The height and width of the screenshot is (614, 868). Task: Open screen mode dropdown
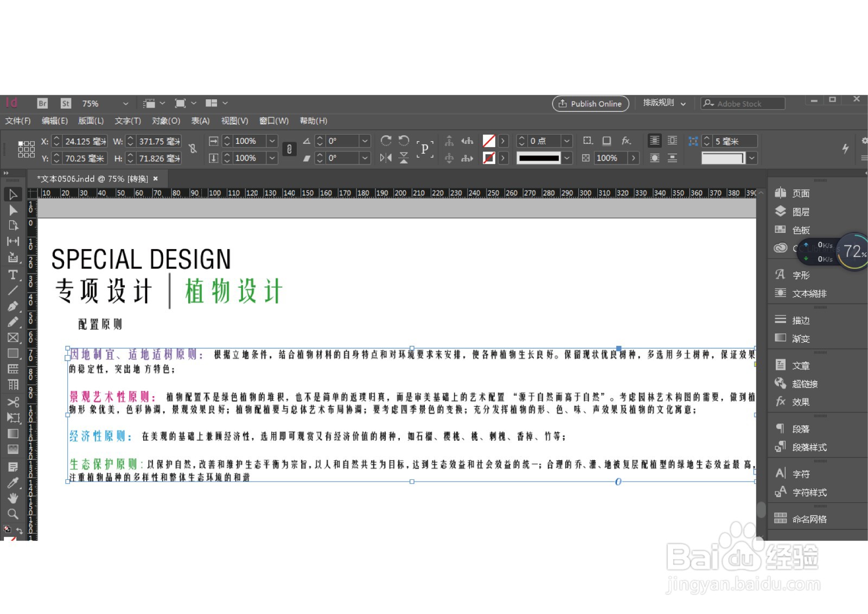(186, 103)
